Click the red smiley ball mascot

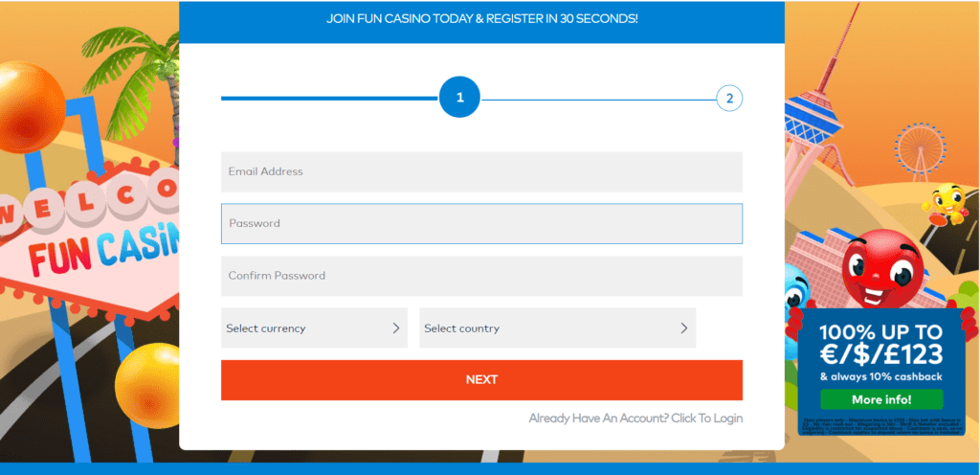(882, 267)
